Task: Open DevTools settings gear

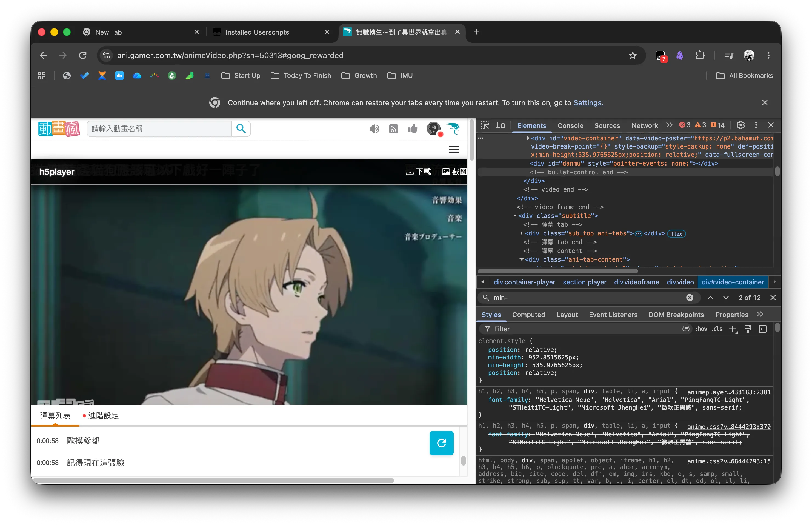Action: 740,125
